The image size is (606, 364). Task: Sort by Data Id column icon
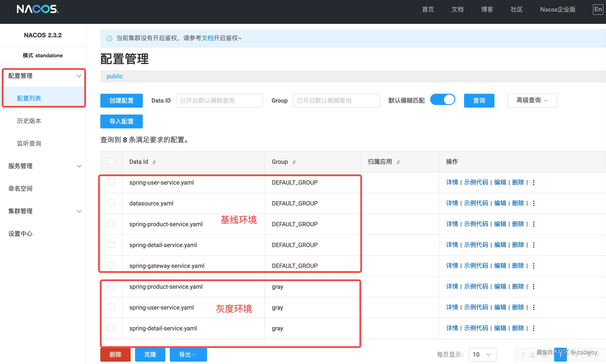click(154, 162)
